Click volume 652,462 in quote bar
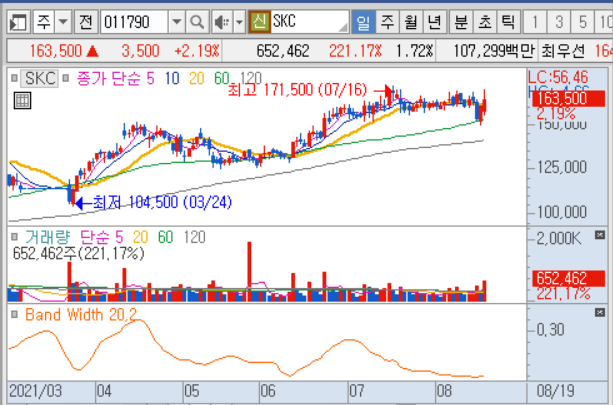 283,51
